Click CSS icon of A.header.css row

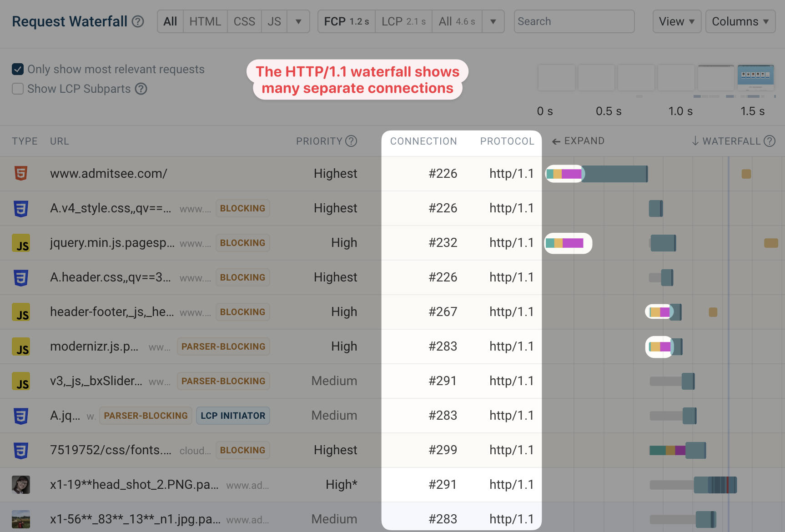click(21, 277)
